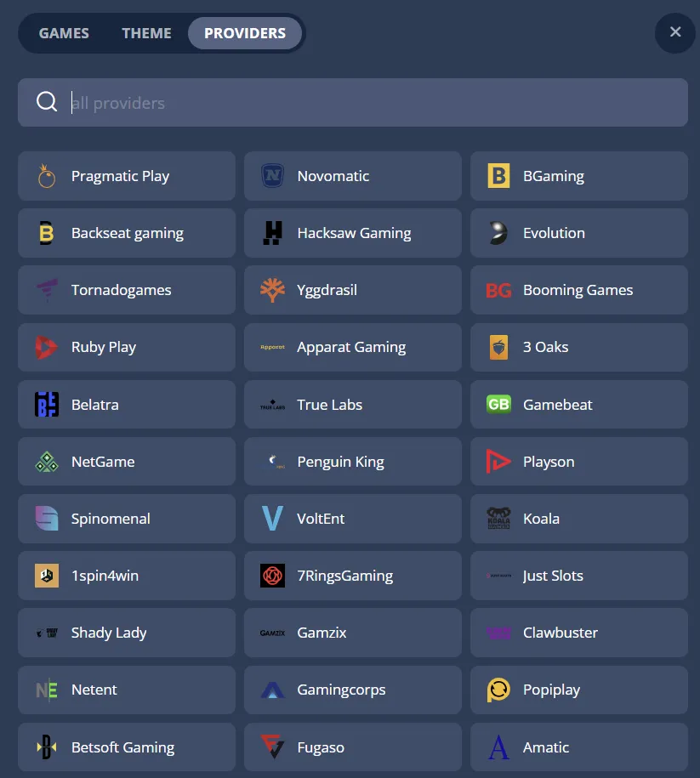Click the Booming Games BG icon
The height and width of the screenshot is (778, 700).
(x=498, y=290)
